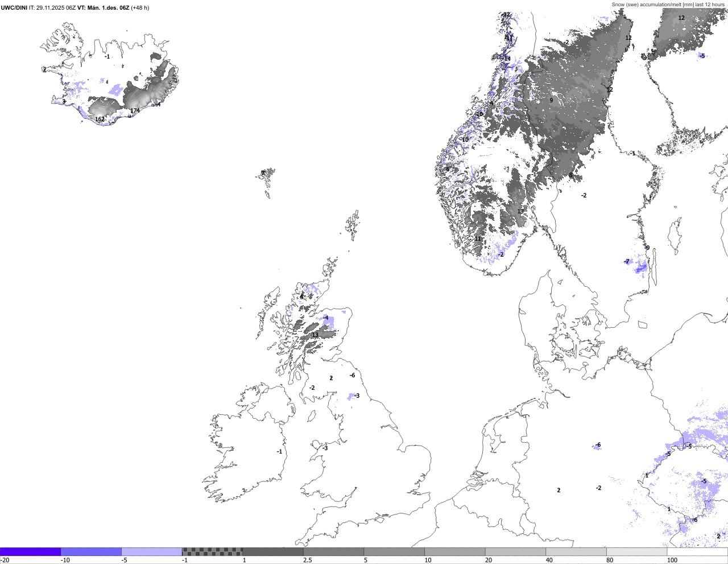Click the '-1' value over northern Iceland

click(107, 56)
